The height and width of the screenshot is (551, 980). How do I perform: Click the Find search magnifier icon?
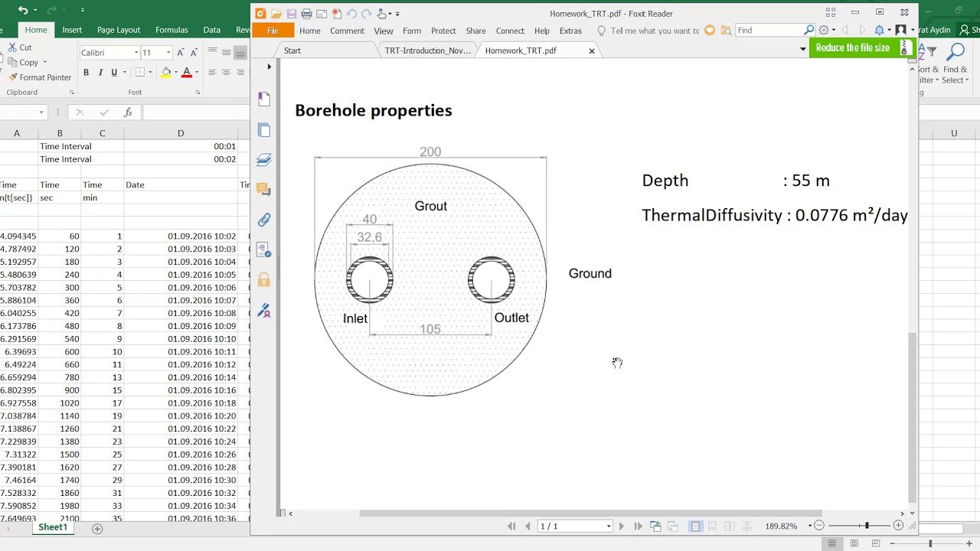(809, 30)
